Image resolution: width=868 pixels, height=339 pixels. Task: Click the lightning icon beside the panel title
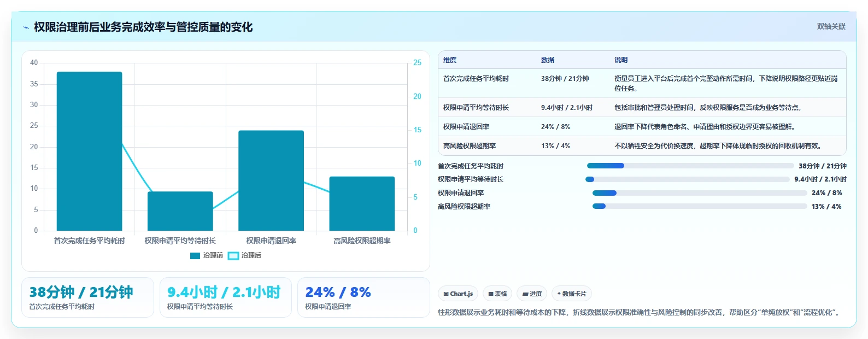[x=26, y=27]
